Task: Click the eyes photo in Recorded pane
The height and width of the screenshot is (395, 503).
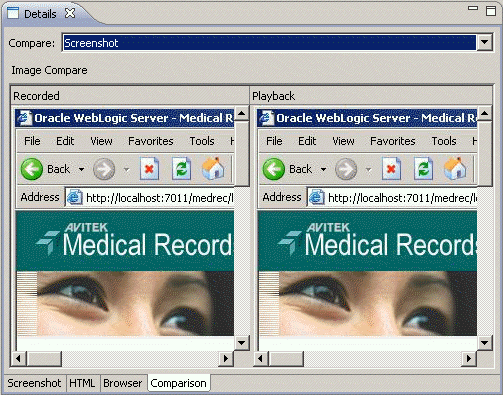Action: (x=135, y=303)
